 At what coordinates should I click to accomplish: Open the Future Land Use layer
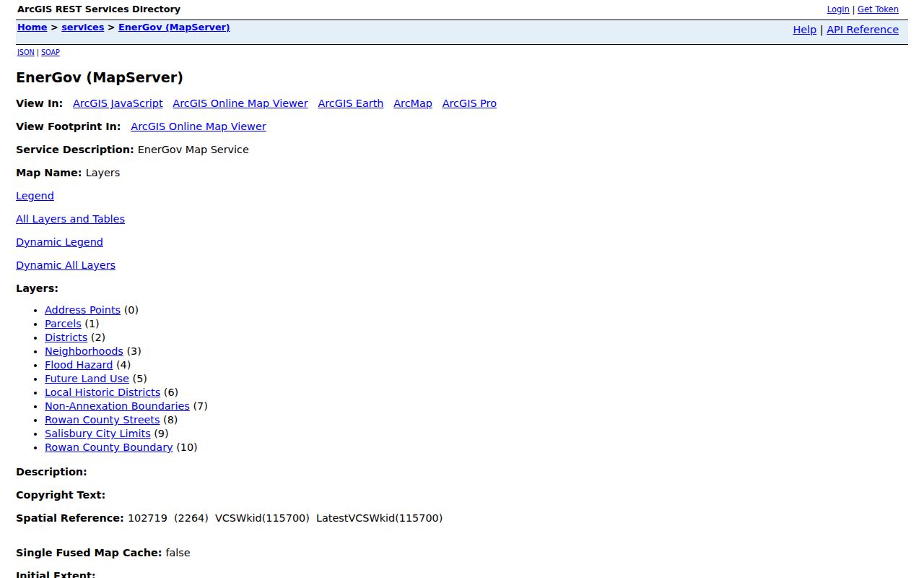coord(87,379)
